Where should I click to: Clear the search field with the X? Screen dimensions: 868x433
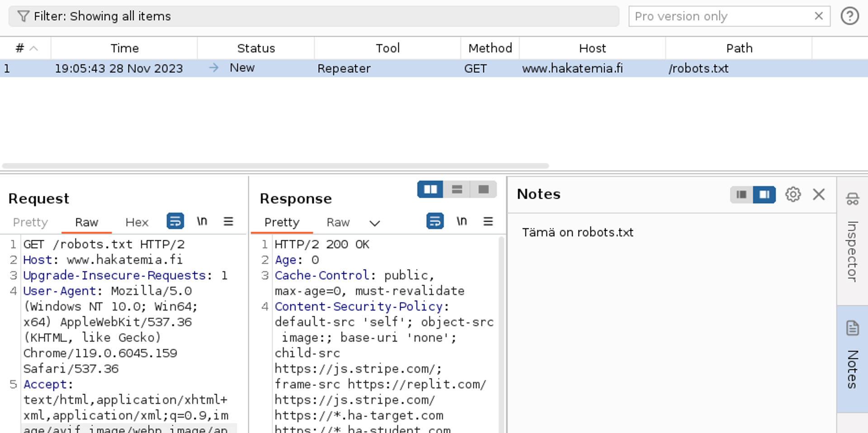pyautogui.click(x=819, y=16)
